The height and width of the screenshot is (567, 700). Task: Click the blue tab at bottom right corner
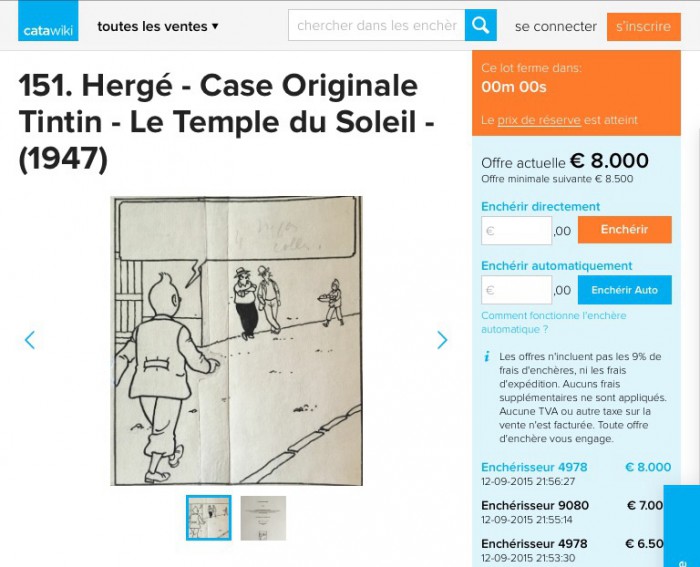tap(682, 526)
